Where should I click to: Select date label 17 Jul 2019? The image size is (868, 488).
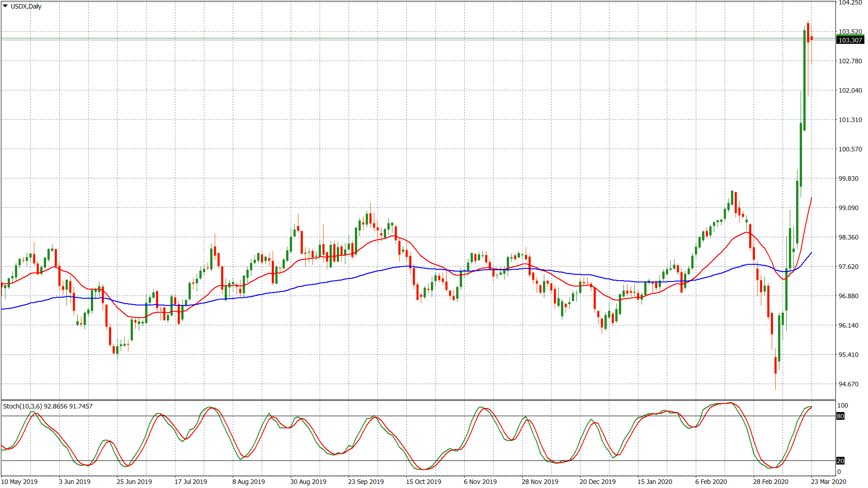click(x=191, y=482)
